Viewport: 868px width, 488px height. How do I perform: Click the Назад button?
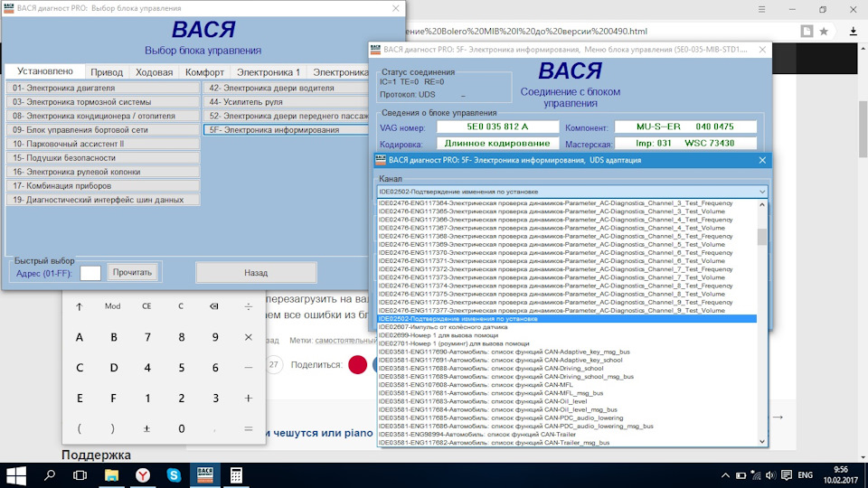click(256, 273)
